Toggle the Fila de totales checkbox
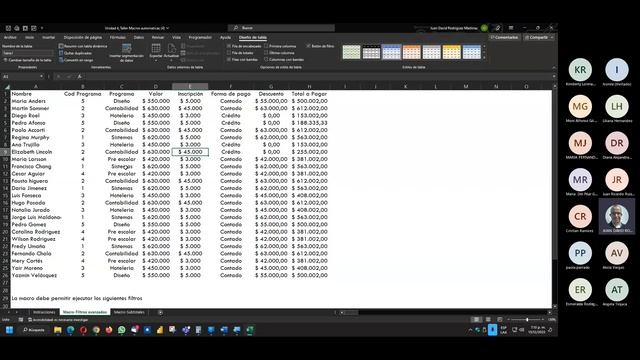 229,53
